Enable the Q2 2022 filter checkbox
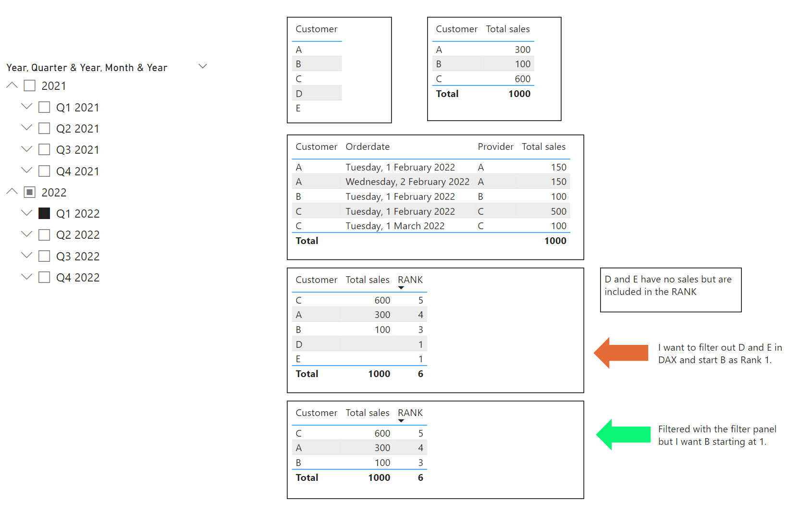The image size is (812, 514). (x=44, y=234)
